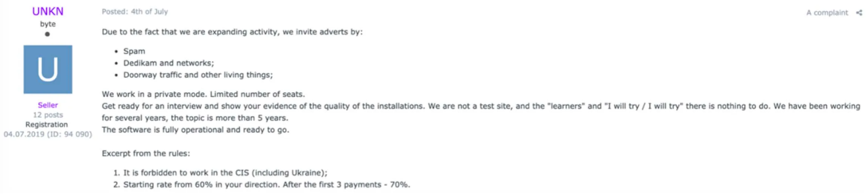
Task: Open the blue U avatar image
Action: click(x=48, y=70)
